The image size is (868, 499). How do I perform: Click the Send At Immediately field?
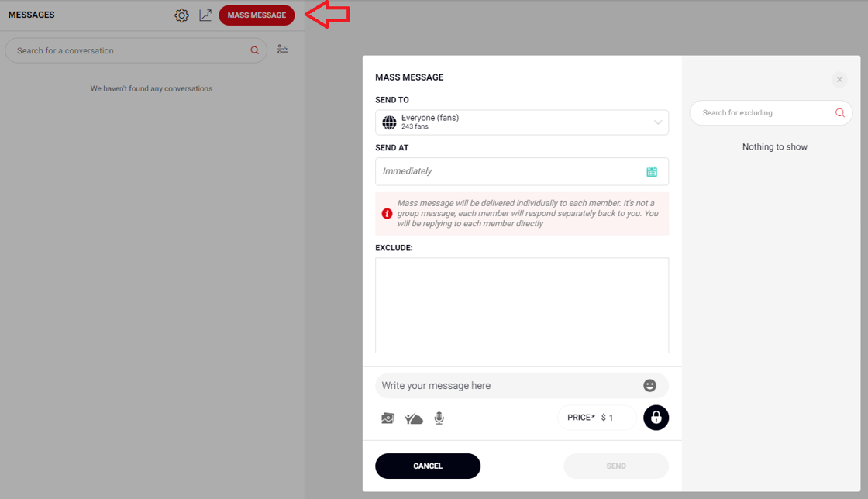click(522, 171)
